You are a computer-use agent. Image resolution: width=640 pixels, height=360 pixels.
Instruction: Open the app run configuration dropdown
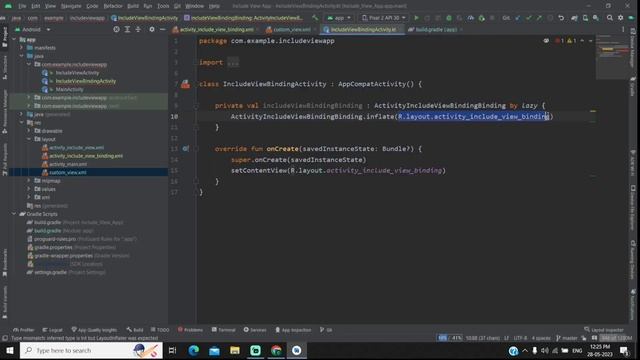click(339, 18)
